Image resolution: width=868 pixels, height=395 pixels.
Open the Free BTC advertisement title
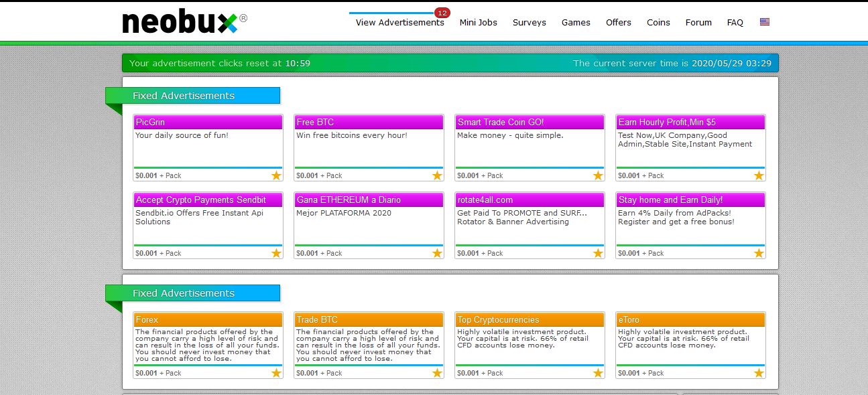(x=369, y=123)
